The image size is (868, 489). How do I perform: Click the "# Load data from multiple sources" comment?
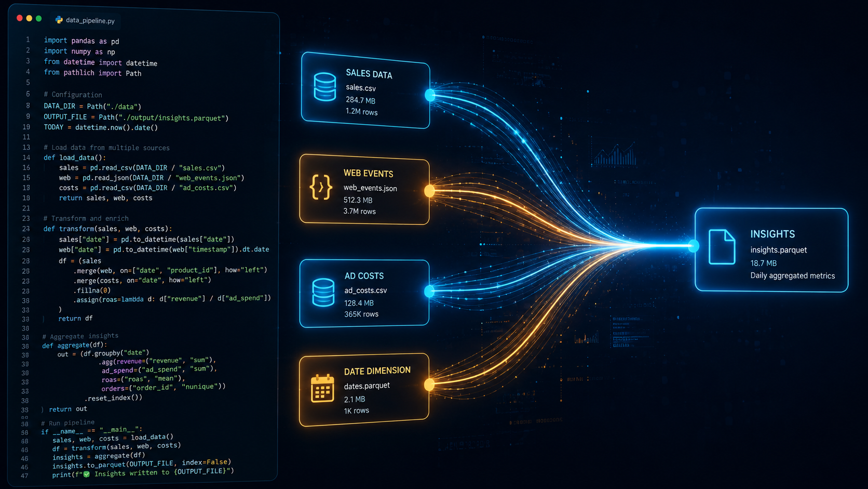coord(106,148)
